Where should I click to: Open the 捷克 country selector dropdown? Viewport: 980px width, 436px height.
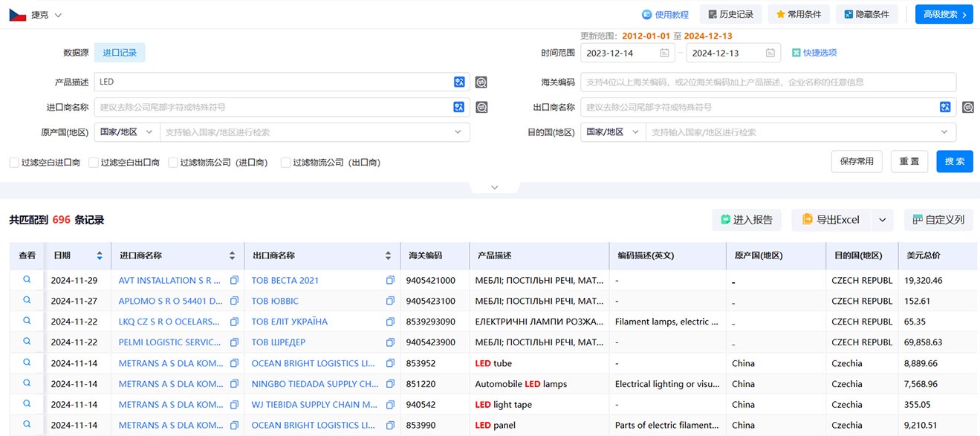(36, 14)
